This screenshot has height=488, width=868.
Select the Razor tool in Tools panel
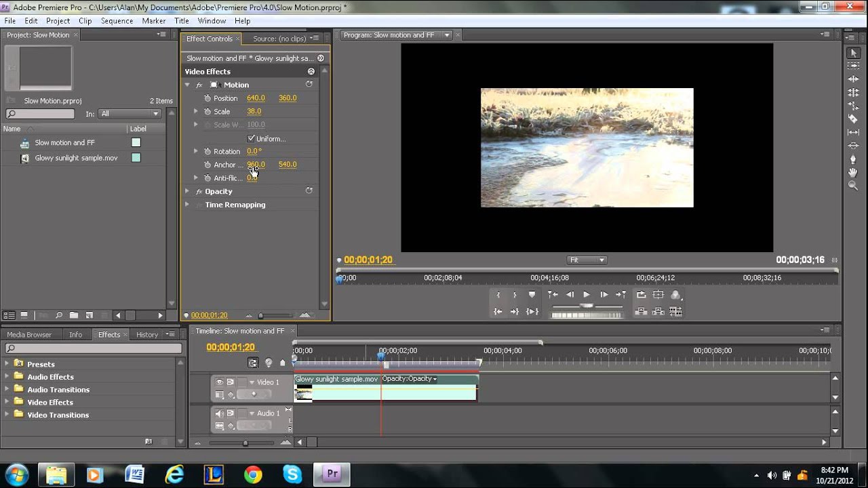pos(853,119)
